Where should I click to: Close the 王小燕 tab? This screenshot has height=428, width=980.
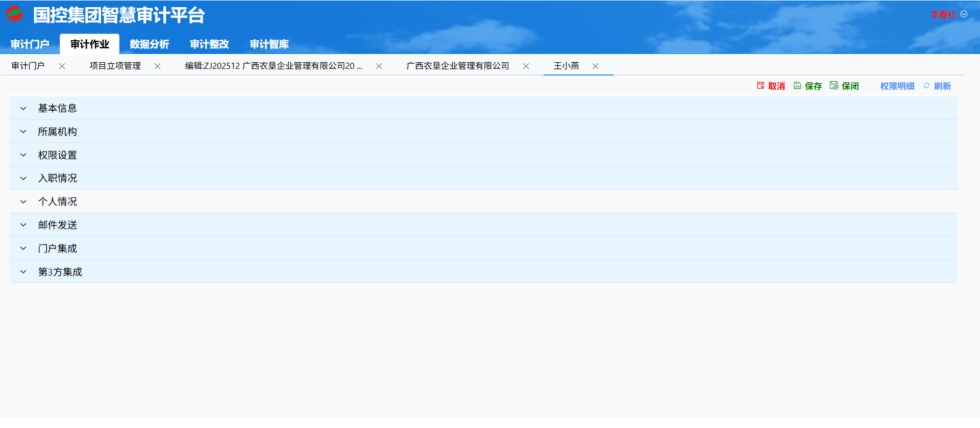point(595,66)
